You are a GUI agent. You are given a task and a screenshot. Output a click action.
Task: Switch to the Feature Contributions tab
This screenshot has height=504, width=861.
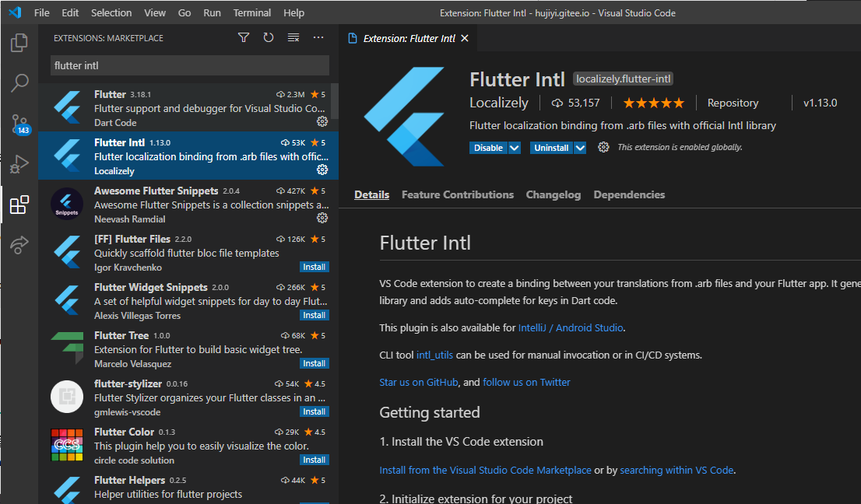(458, 194)
